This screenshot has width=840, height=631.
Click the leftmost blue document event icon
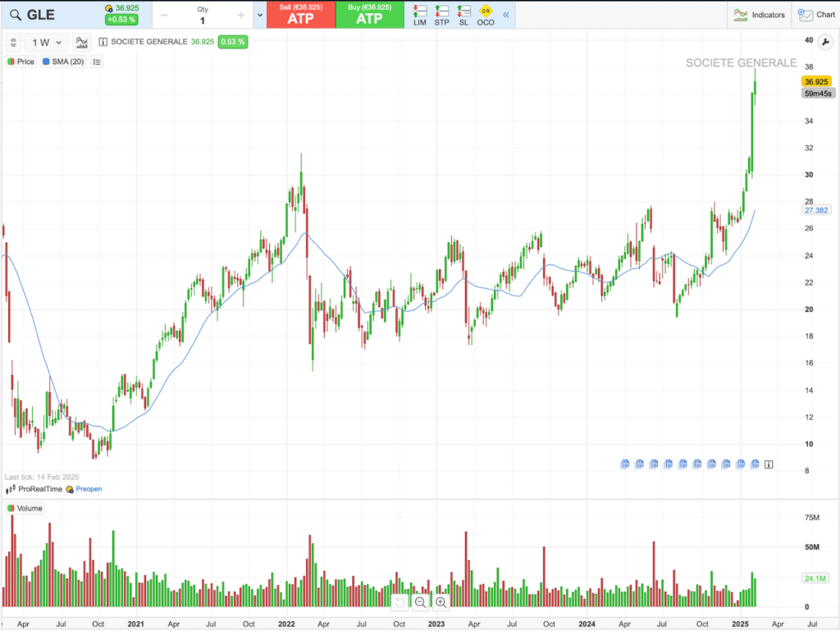[x=624, y=464]
